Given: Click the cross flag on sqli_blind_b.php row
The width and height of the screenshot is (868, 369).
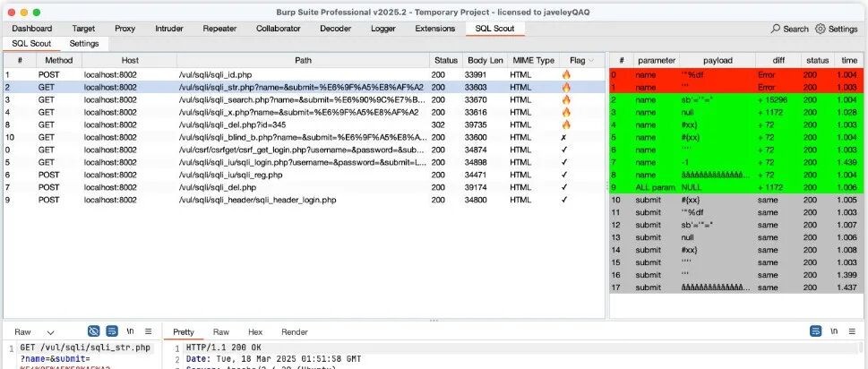Looking at the screenshot, I should tap(564, 137).
